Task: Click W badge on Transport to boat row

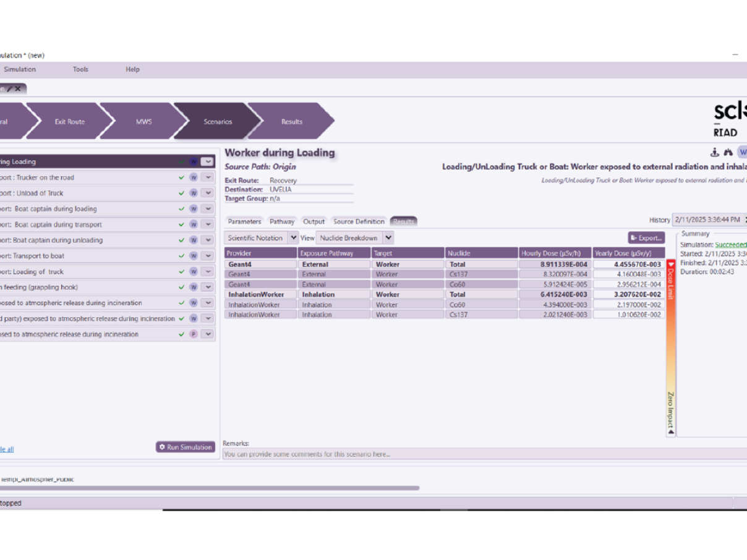Action: pos(194,256)
